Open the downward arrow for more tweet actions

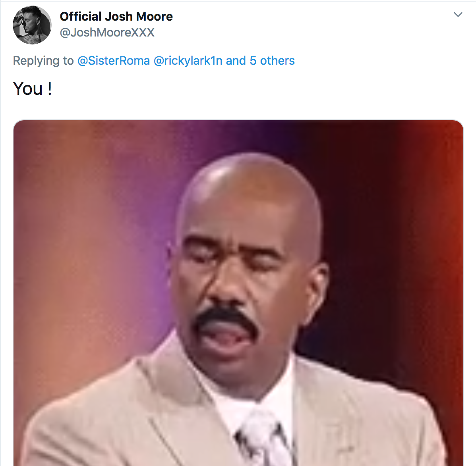[458, 15]
